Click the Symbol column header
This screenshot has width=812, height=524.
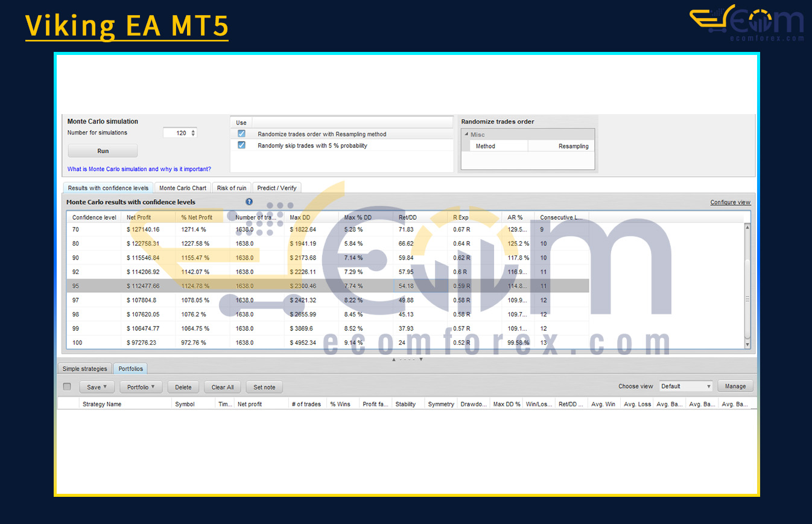(194, 404)
